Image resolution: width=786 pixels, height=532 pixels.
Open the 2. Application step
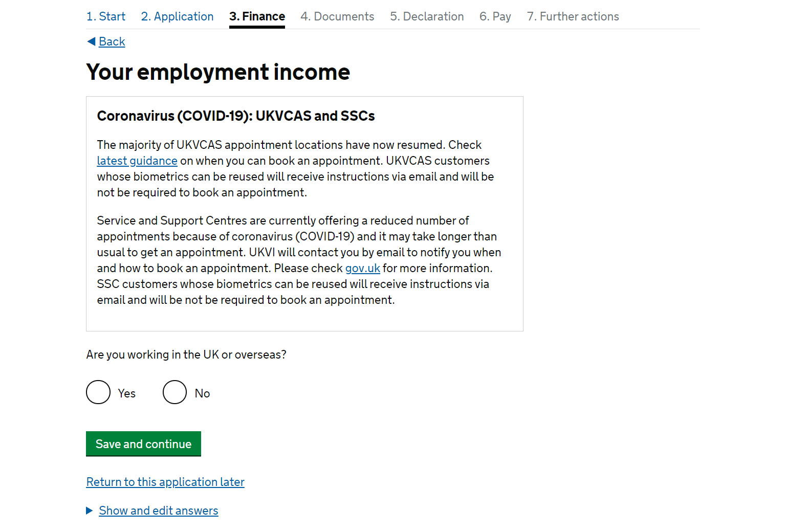coord(177,16)
